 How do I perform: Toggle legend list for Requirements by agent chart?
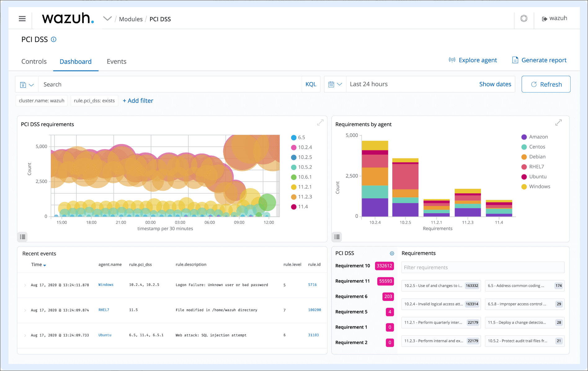(x=337, y=237)
